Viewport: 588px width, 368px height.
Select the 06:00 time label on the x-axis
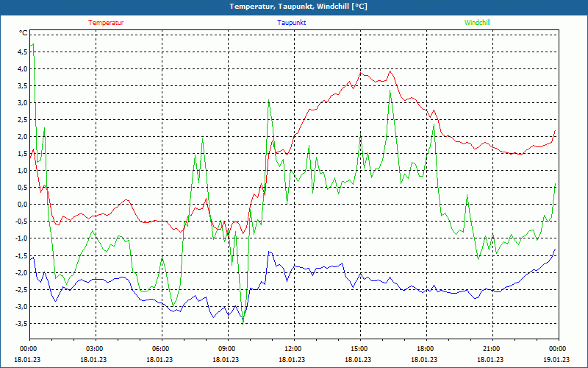pos(161,349)
